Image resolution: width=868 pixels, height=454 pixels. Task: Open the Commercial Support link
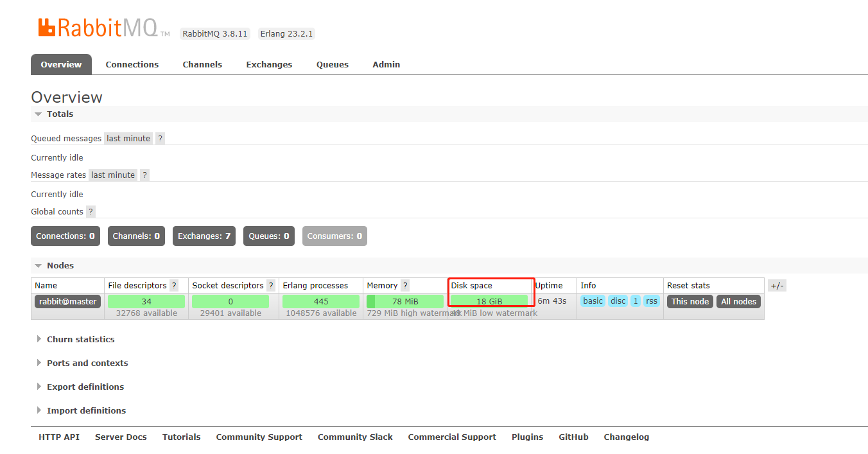tap(452, 437)
